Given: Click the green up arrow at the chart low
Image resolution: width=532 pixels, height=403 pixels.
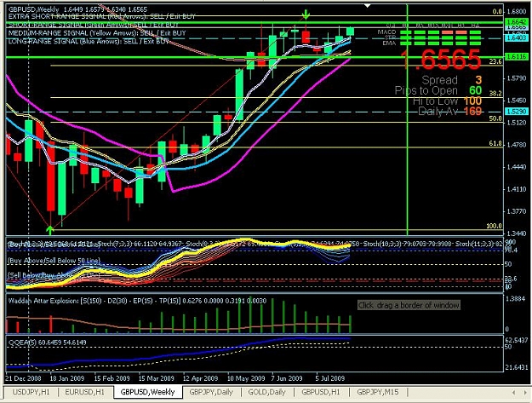Looking at the screenshot, I should click(50, 230).
